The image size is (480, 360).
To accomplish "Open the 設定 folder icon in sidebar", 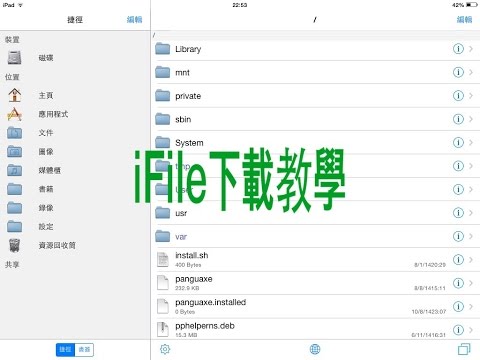I will pyautogui.click(x=14, y=226).
